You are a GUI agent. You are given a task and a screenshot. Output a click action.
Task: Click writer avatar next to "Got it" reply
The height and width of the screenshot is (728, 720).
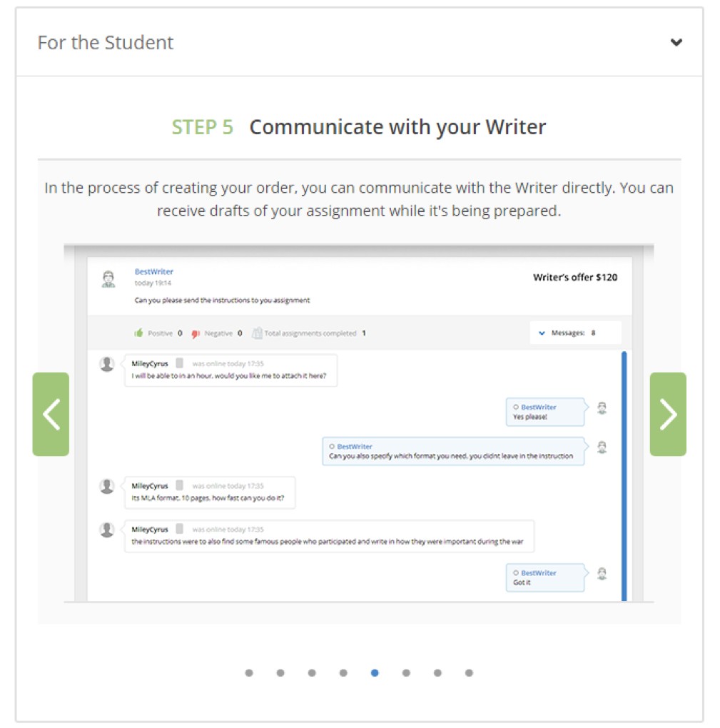pyautogui.click(x=602, y=573)
